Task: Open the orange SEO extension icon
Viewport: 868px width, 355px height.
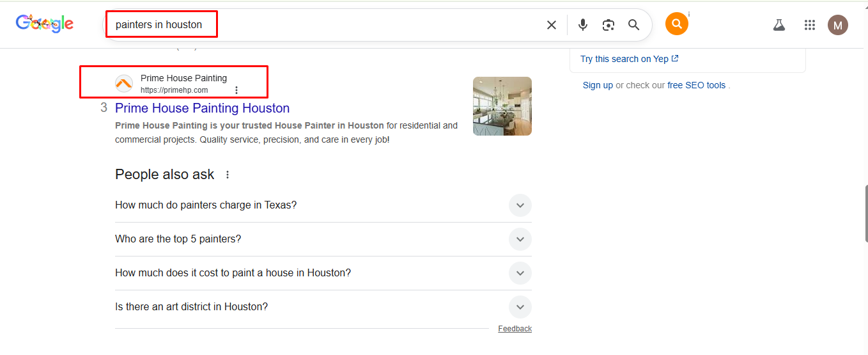Action: pyautogui.click(x=676, y=24)
